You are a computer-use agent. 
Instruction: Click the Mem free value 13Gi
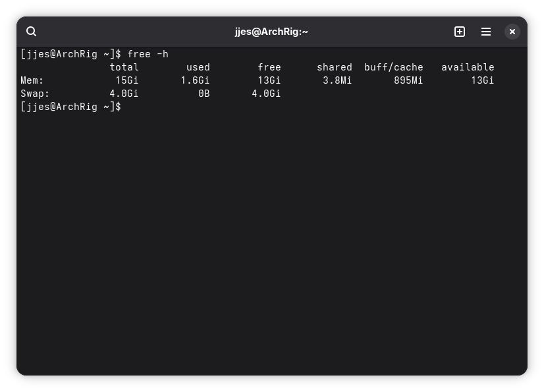coord(269,80)
